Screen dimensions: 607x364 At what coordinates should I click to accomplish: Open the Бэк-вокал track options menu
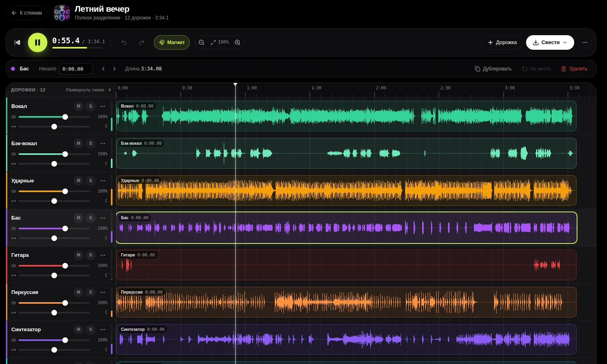tap(103, 144)
